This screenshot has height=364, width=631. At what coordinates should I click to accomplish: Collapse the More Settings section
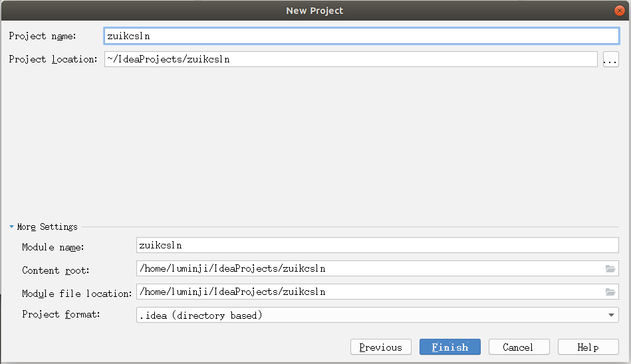pyautogui.click(x=12, y=227)
